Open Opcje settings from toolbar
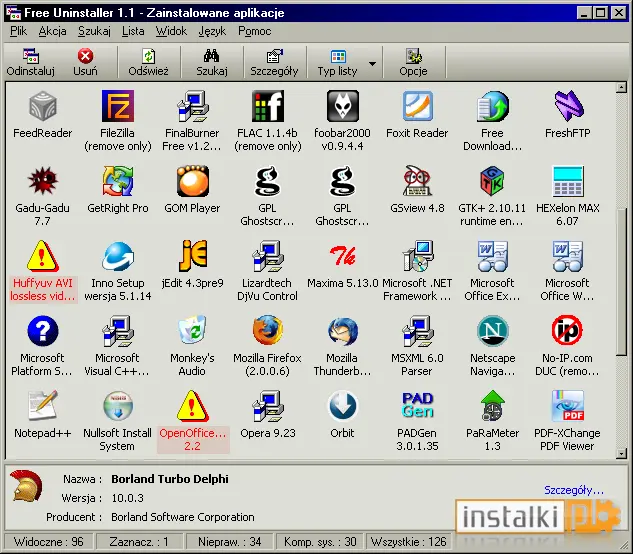633x554 pixels. coord(413,62)
